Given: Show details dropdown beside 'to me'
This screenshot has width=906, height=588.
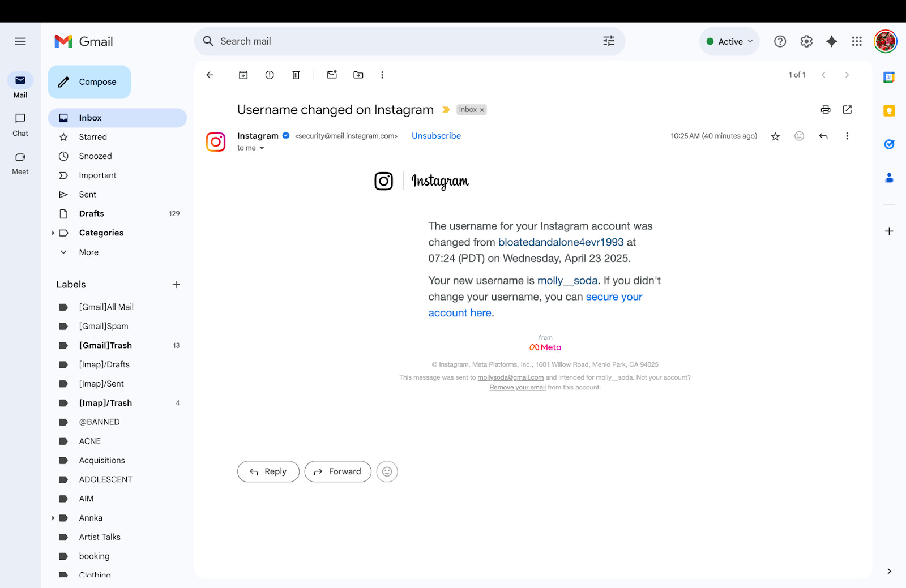Looking at the screenshot, I should [262, 148].
